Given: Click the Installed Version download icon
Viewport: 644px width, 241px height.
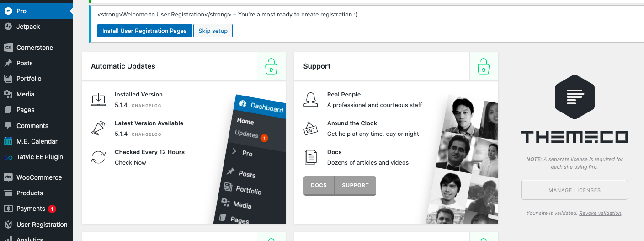Looking at the screenshot, I should point(98,100).
